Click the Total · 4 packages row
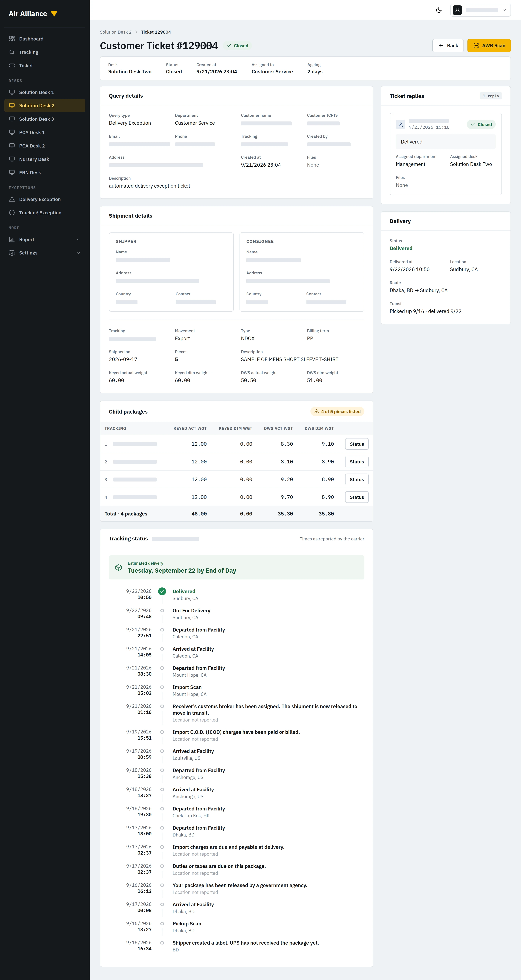Viewport: 521px width, 980px height. point(236,513)
